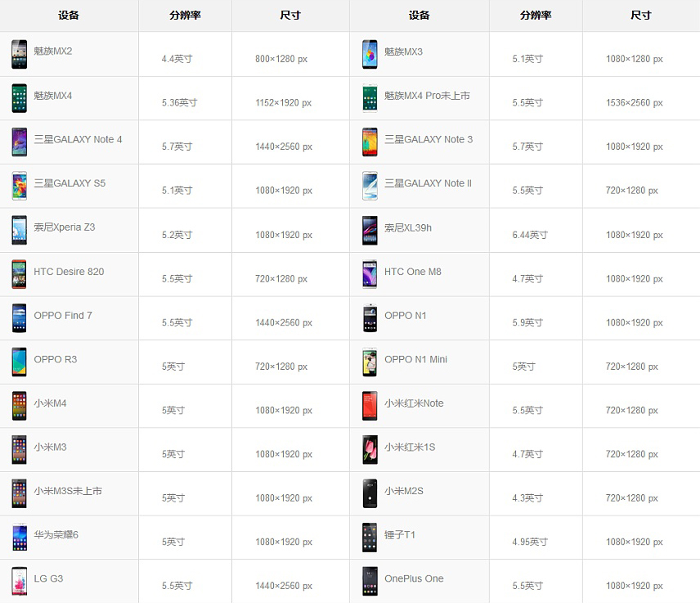Click the 小米M4 phone thumbnail
This screenshot has height=603, width=700.
(19, 406)
